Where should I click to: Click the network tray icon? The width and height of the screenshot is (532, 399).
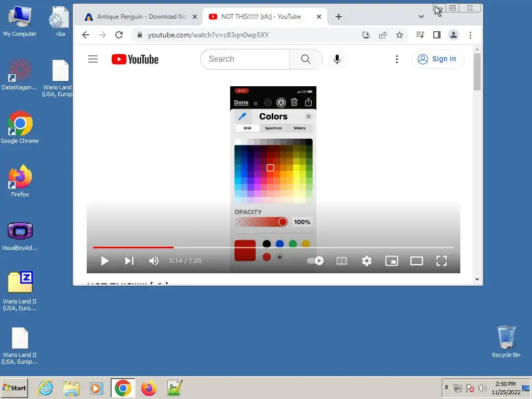pyautogui.click(x=458, y=388)
